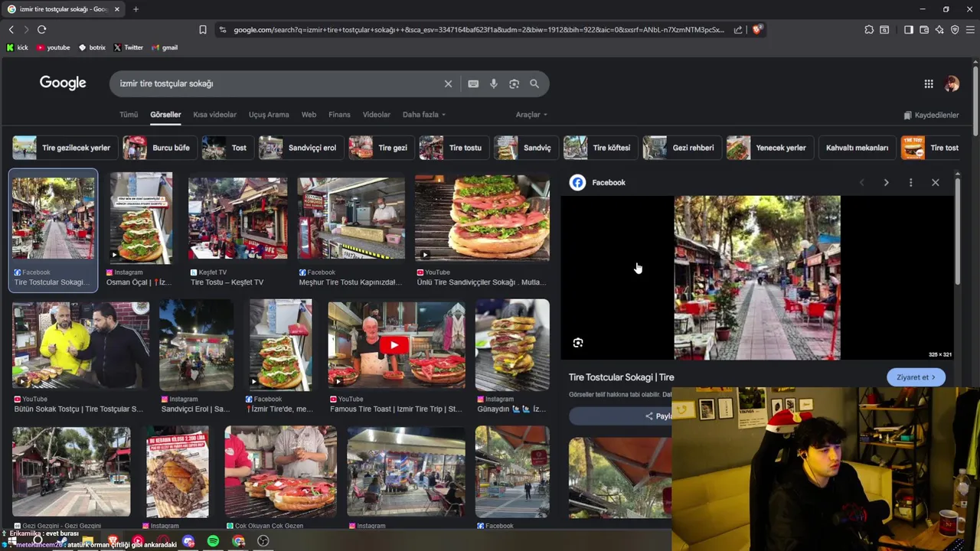Screen dimensions: 980x551
Task: Open the extensions puzzle icon
Action: [869, 30]
